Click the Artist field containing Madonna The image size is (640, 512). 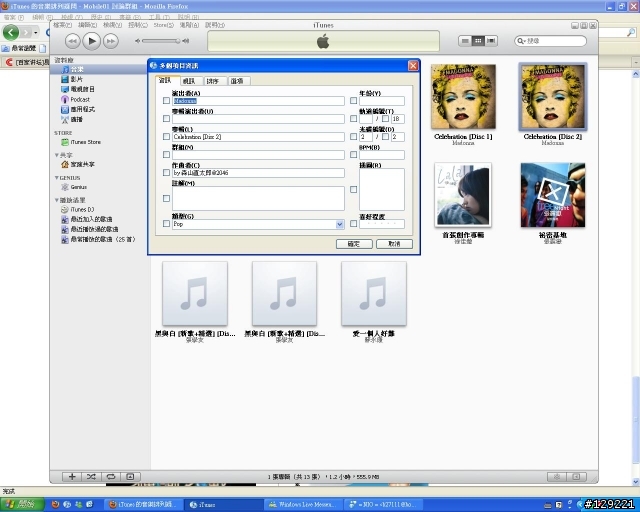coord(258,101)
